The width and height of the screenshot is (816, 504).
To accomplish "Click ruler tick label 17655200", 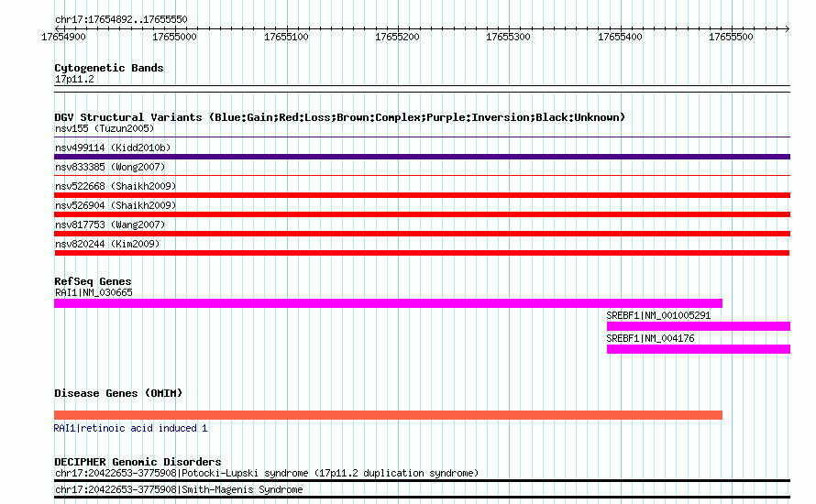I will pyautogui.click(x=397, y=37).
